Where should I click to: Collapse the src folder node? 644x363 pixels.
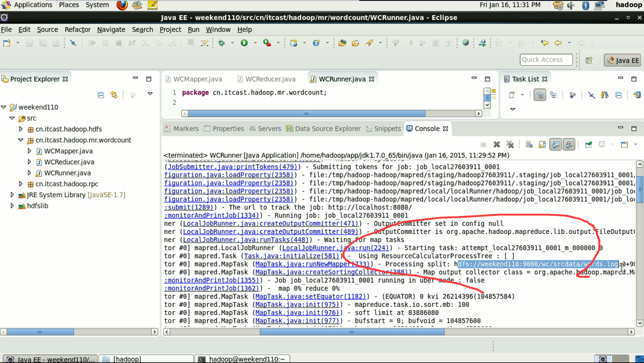[x=12, y=118]
